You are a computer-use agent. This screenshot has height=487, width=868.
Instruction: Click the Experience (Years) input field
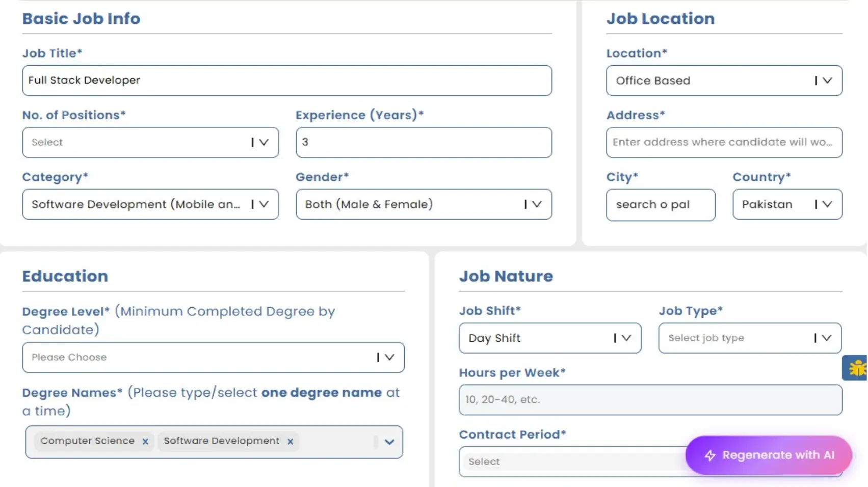tap(424, 143)
